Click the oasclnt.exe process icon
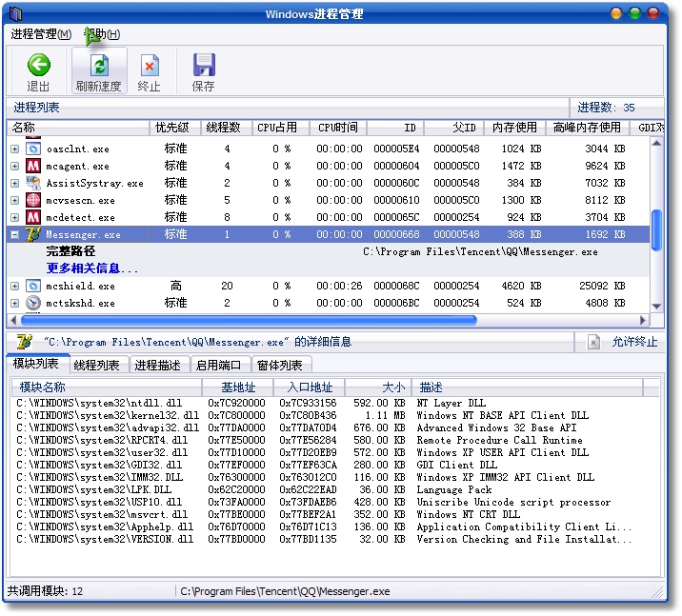Image resolution: width=682 pixels, height=616 pixels. pos(33,149)
